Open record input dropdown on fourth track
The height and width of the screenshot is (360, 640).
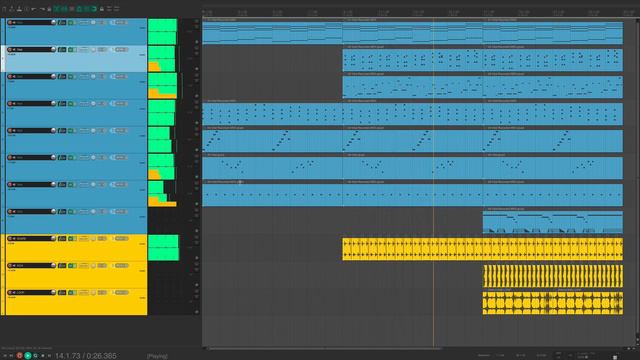coord(121,103)
